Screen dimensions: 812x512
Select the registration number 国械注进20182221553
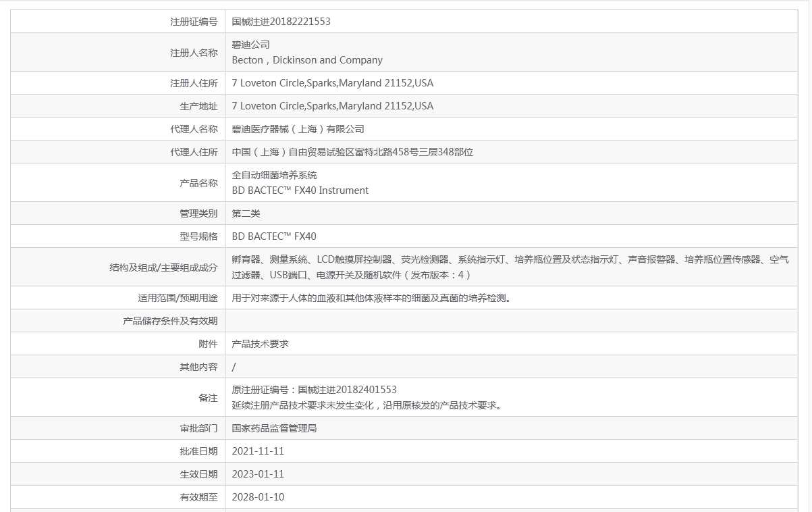pos(281,22)
